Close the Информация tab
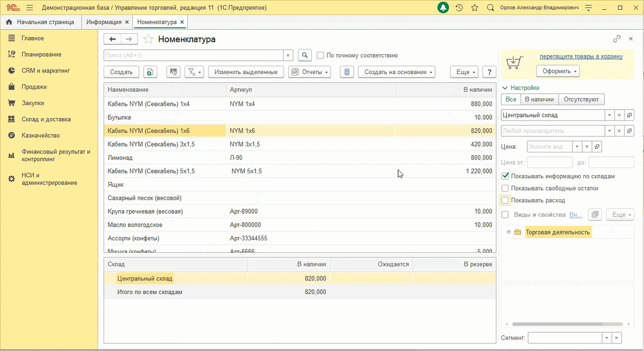644x351 pixels. pyautogui.click(x=127, y=22)
